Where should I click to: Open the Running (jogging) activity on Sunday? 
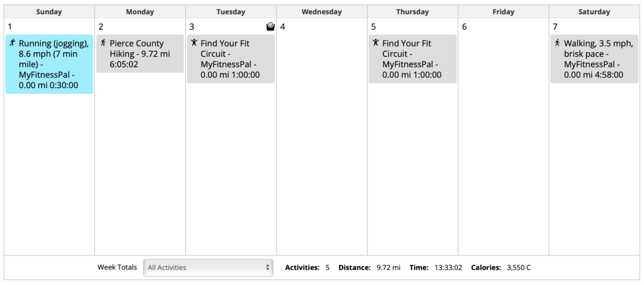[49, 65]
